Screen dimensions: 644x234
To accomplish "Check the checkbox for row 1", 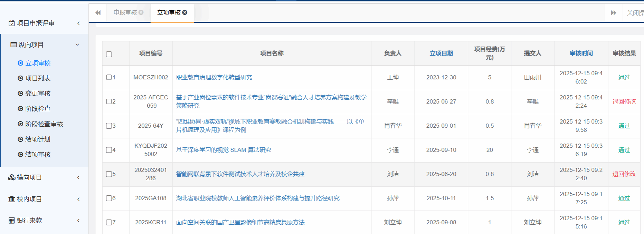I will click(109, 77).
